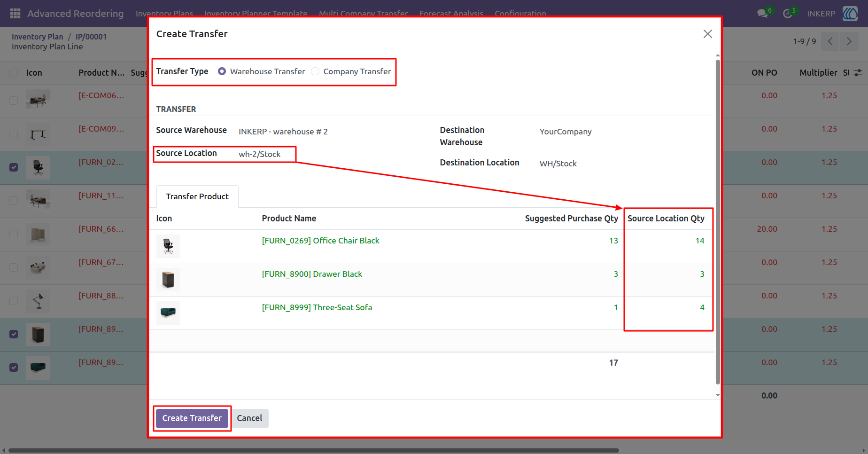Image resolution: width=868 pixels, height=454 pixels.
Task: Open the Destination Warehouse field YourCompany
Action: (566, 132)
